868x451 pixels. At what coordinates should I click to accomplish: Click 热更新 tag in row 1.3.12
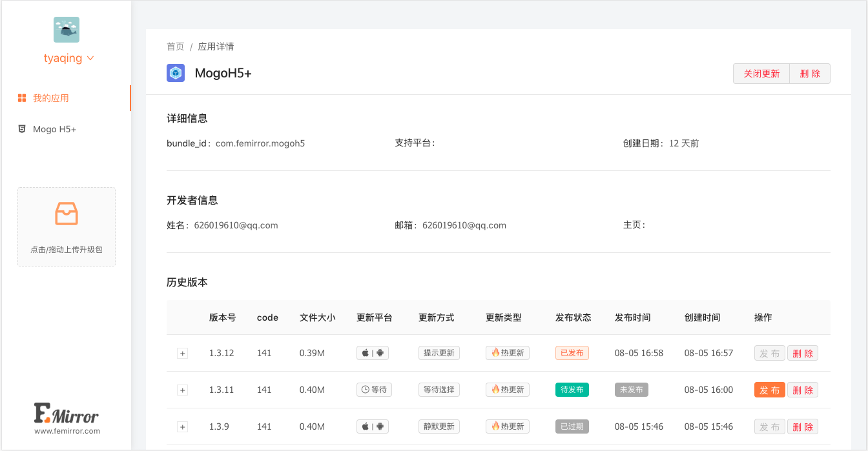tap(508, 353)
